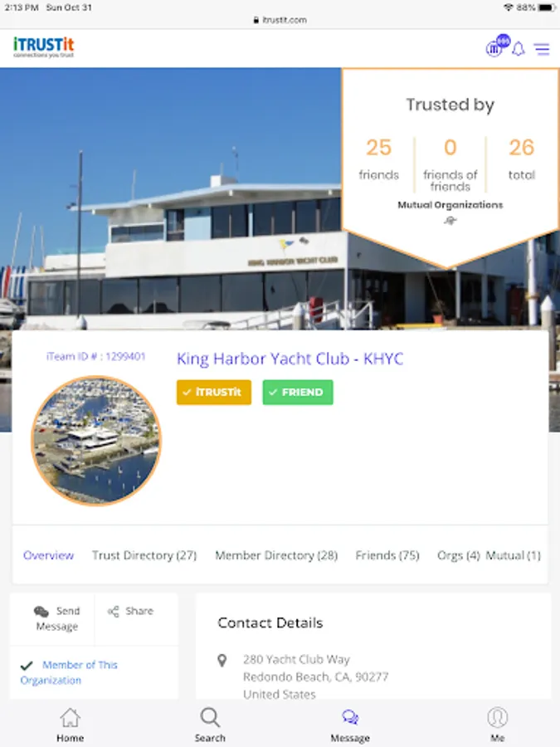Select the Overview tab

point(49,555)
